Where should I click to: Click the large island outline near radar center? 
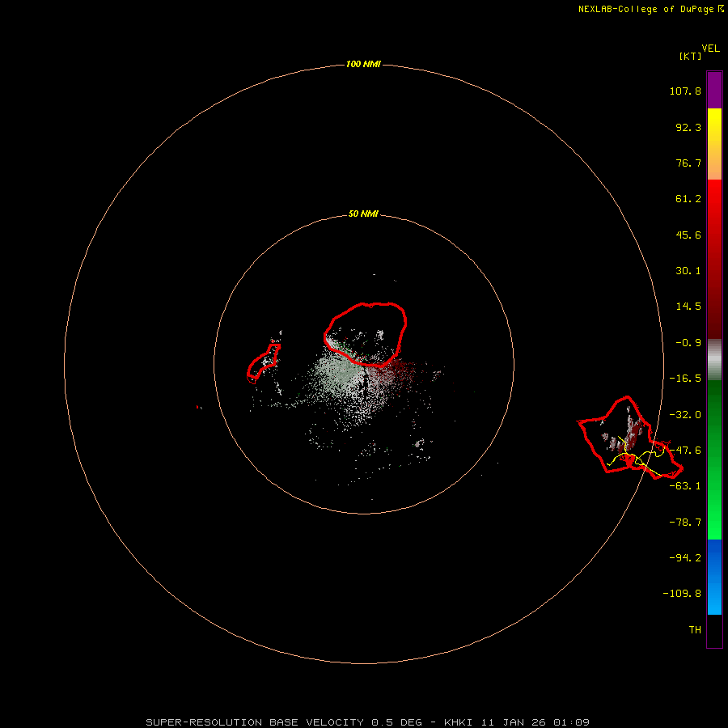tap(366, 334)
